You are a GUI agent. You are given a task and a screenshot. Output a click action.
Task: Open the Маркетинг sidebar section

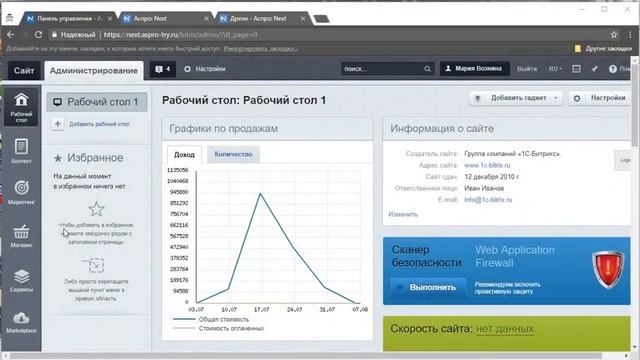pos(21,192)
